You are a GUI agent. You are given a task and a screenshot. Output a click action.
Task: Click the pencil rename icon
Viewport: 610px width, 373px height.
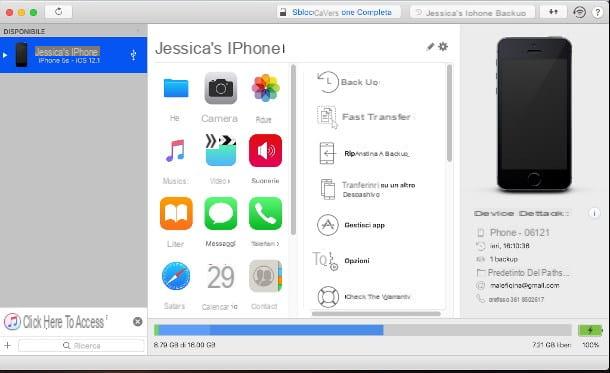coord(430,47)
